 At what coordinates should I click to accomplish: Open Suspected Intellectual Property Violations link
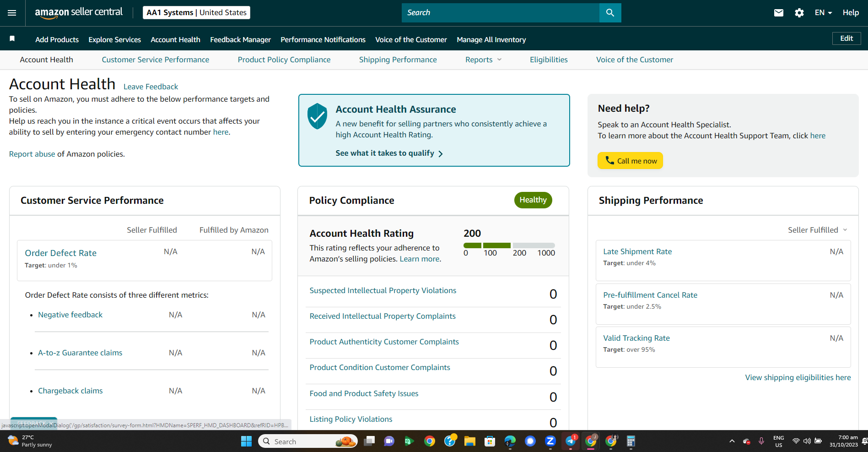click(x=383, y=290)
